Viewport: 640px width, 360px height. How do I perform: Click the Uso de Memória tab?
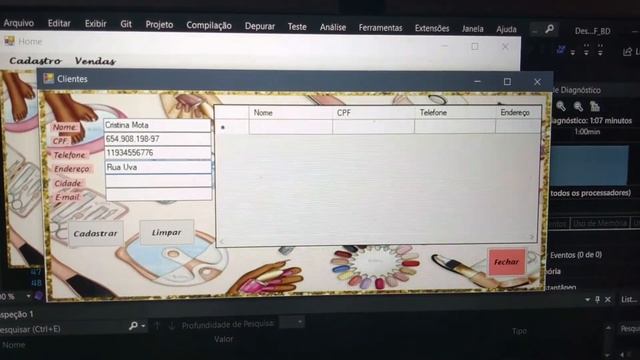click(600, 223)
